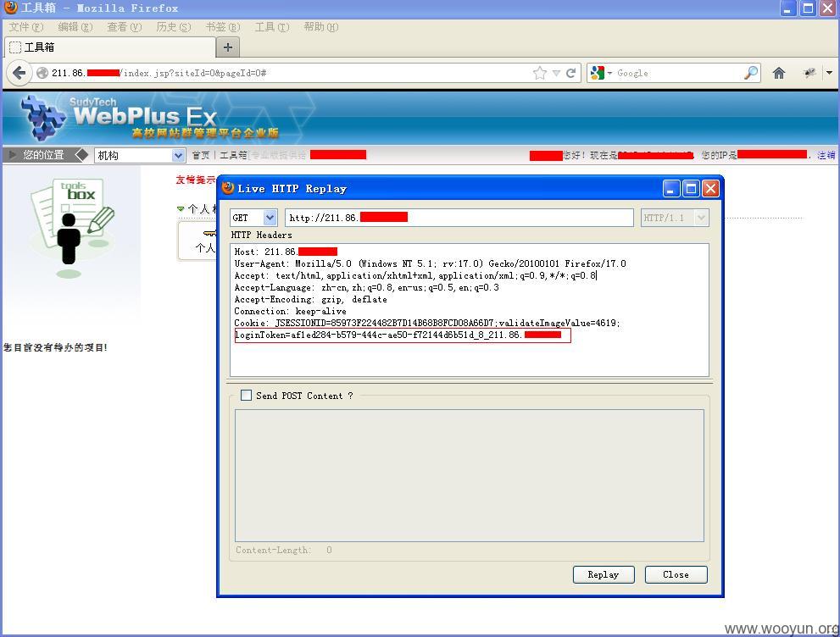
Task: Click the Accept-Language header line
Action: click(366, 287)
